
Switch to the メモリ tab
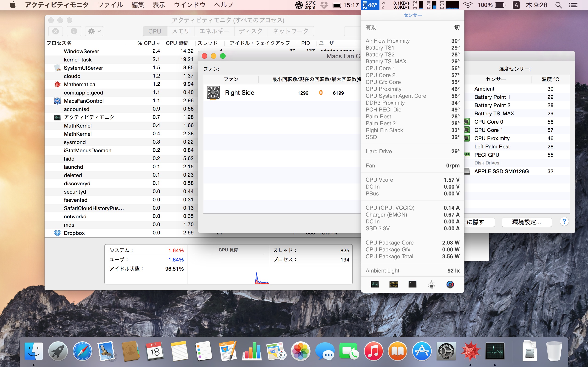pyautogui.click(x=181, y=31)
